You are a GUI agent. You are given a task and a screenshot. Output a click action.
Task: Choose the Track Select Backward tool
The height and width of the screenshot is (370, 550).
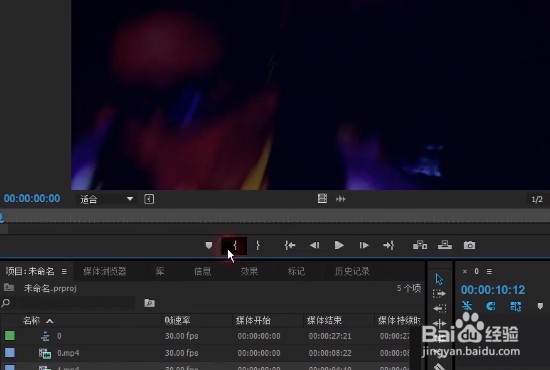pyautogui.click(x=440, y=308)
